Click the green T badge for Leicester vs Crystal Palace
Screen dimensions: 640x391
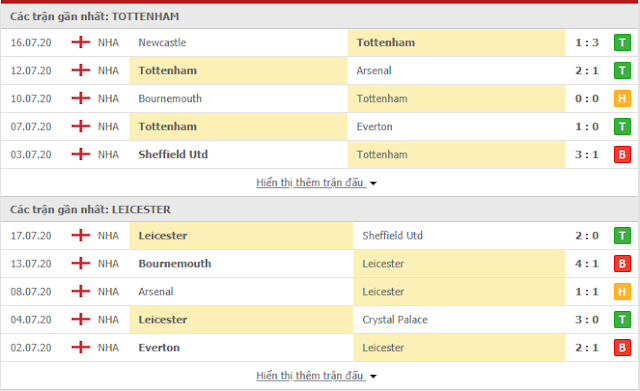tap(622, 320)
